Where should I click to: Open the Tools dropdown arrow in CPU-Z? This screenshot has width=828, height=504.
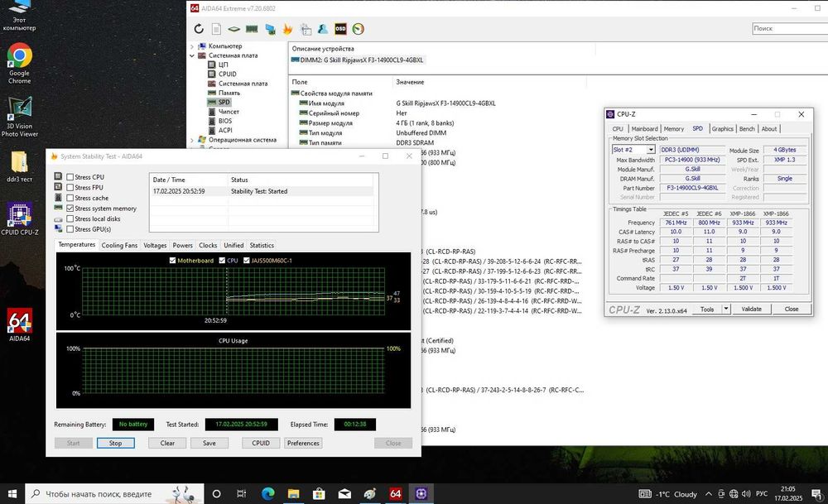727,309
